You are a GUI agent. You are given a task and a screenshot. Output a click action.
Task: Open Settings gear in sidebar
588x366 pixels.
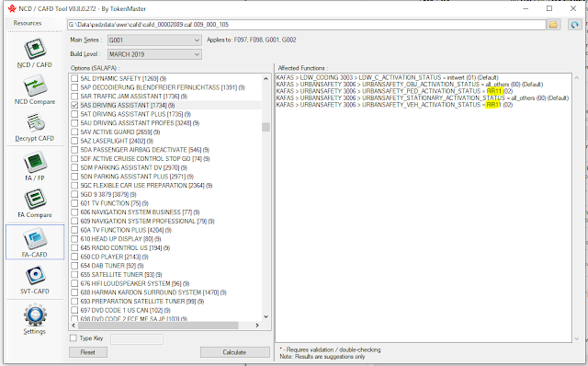pos(35,320)
